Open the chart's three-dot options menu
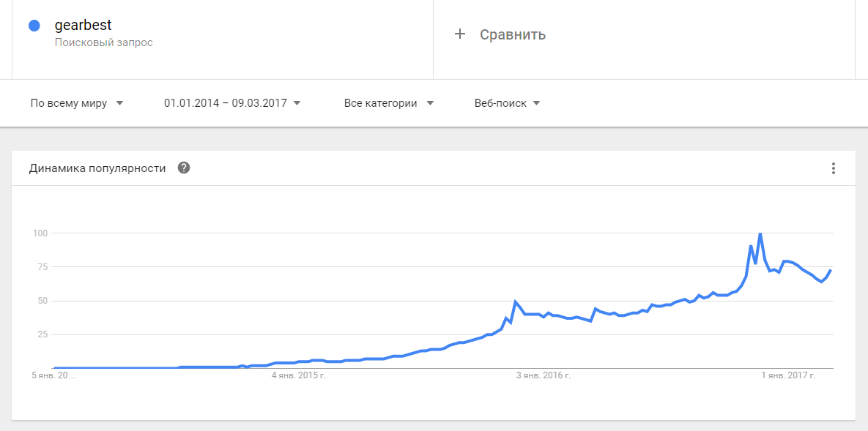This screenshot has width=868, height=431. tap(833, 168)
